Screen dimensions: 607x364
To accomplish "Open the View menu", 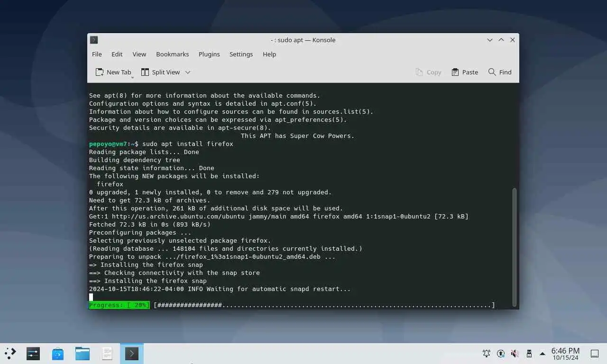I will click(x=139, y=54).
